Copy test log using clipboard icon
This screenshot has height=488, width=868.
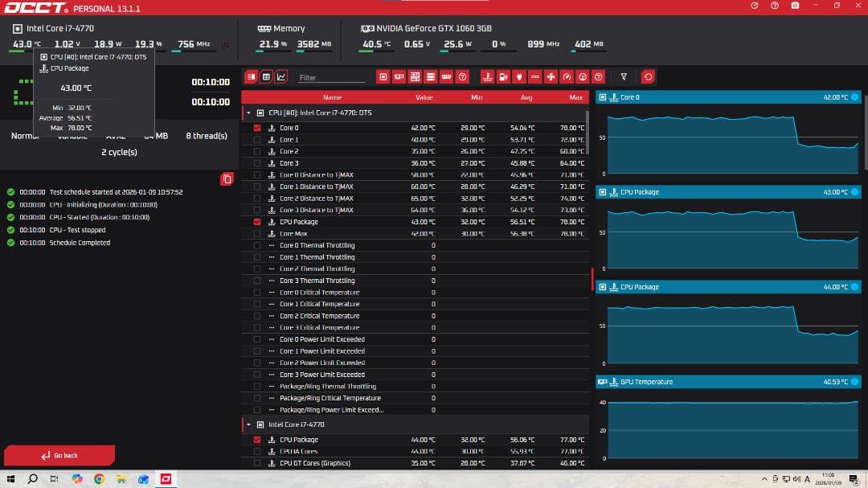227,178
